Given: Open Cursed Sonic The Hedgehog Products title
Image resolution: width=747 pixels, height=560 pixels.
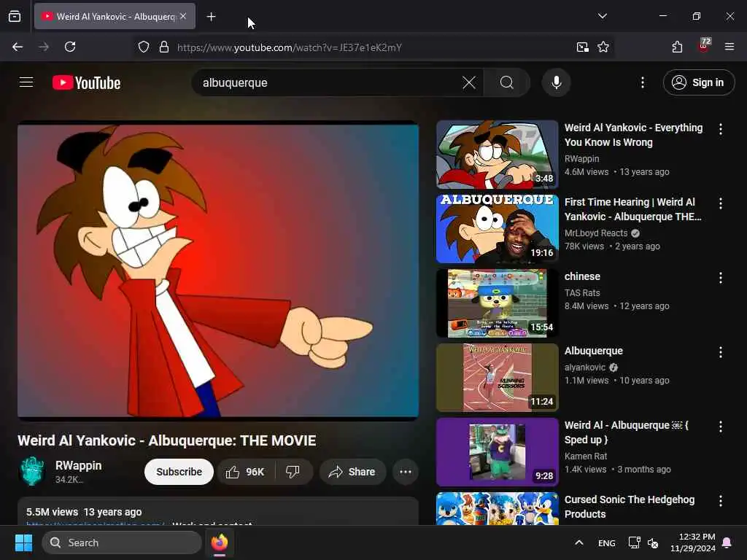Looking at the screenshot, I should coord(630,507).
